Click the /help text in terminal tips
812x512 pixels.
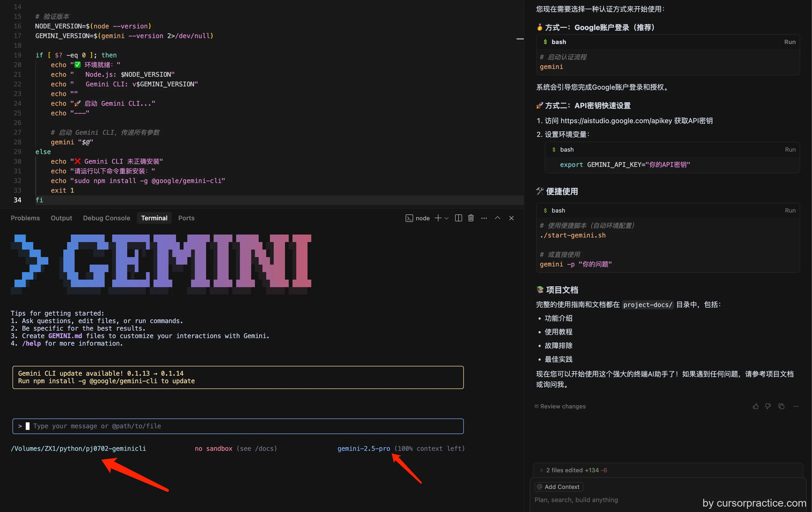(31, 343)
